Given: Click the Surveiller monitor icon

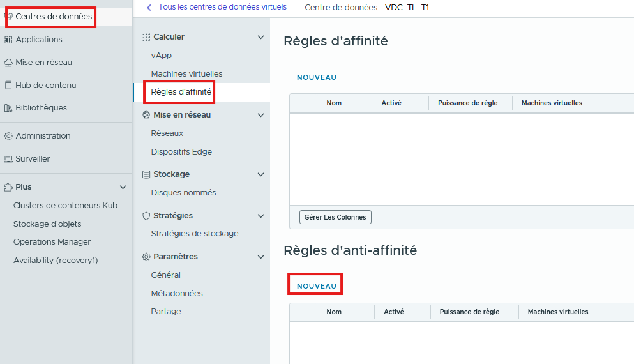Looking at the screenshot, I should (x=8, y=159).
